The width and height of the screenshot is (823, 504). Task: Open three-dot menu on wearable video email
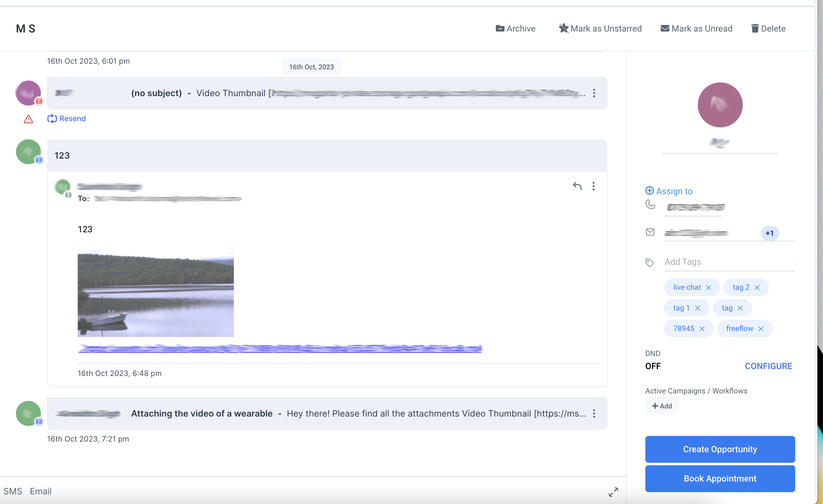click(594, 413)
